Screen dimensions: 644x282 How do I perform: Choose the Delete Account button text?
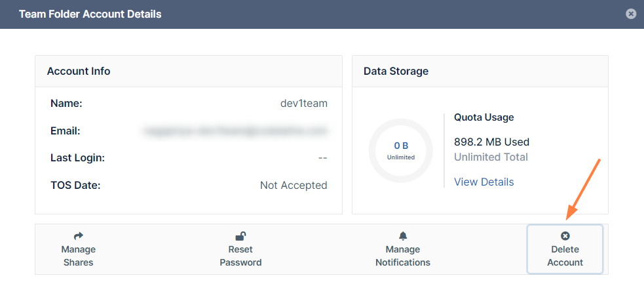[565, 256]
